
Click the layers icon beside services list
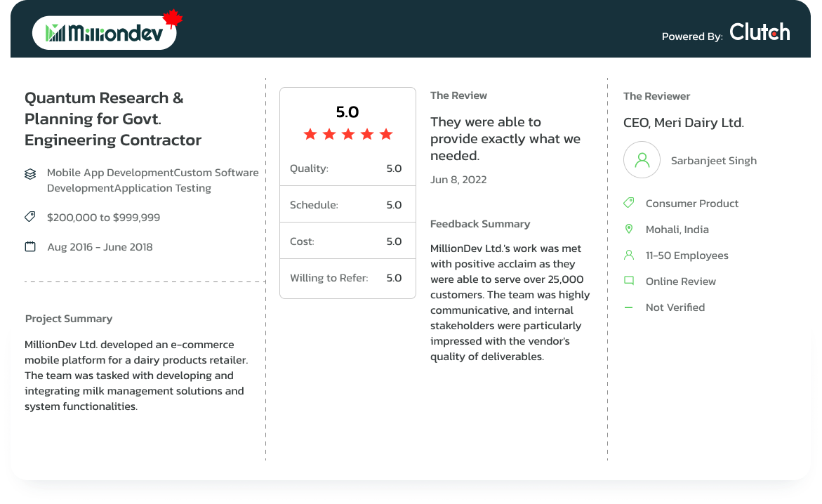coord(30,173)
